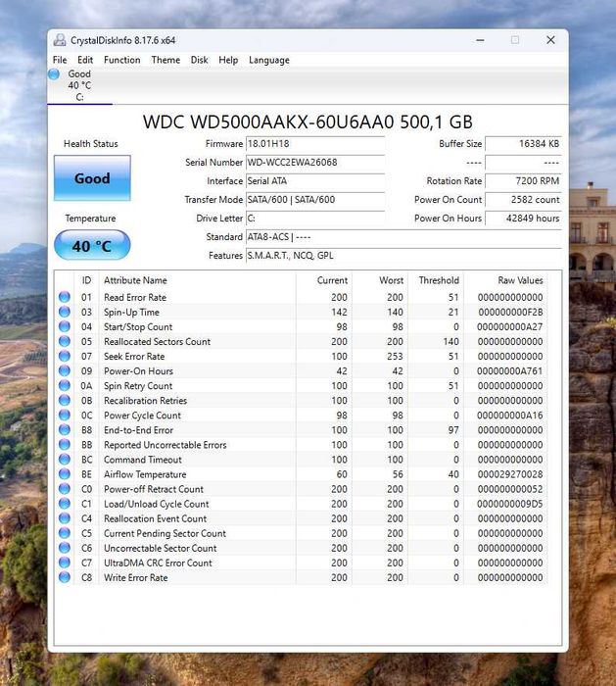Click the Current column header
The image size is (616, 686).
332,280
